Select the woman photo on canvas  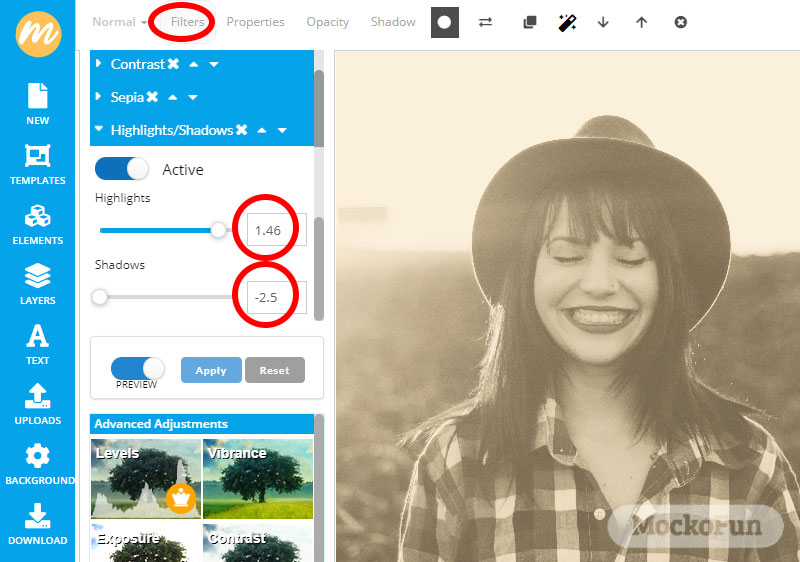pos(567,306)
